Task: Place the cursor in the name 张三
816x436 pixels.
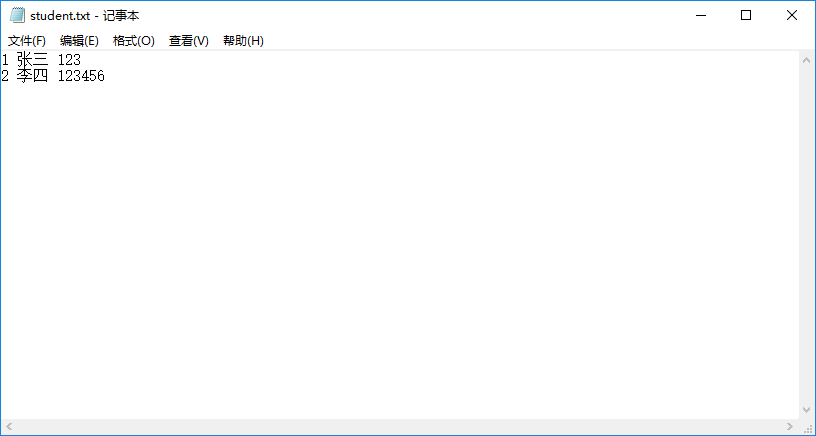Action: 32,61
